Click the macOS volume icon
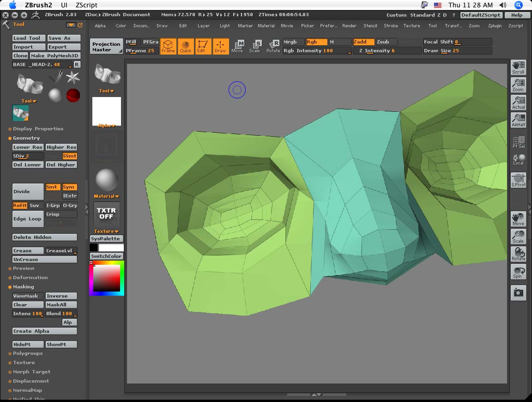The width and height of the screenshot is (532, 402). click(503, 5)
